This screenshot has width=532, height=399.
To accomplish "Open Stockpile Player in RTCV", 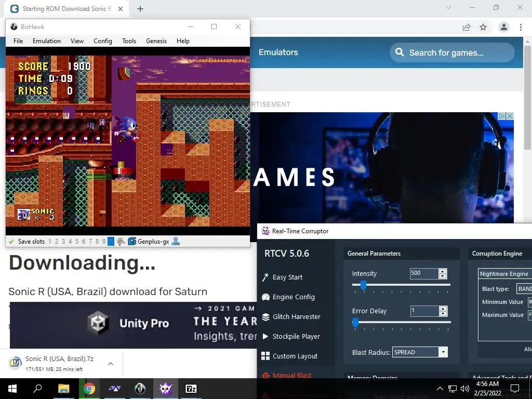I will [x=291, y=336].
